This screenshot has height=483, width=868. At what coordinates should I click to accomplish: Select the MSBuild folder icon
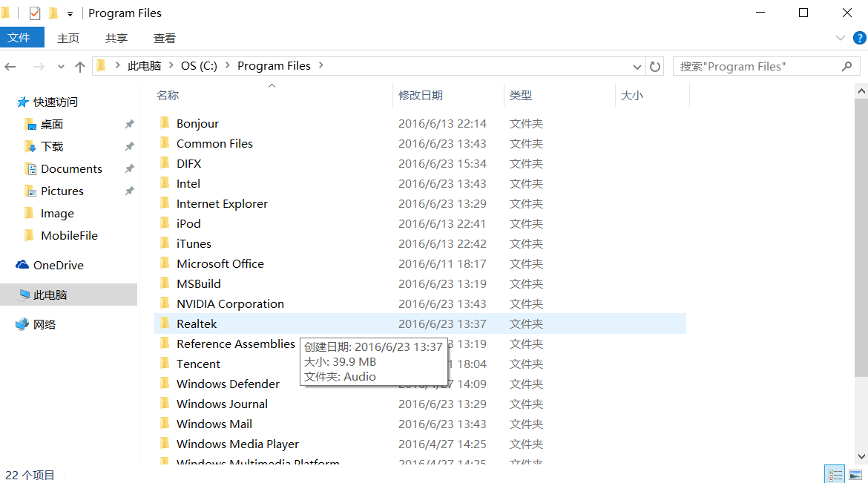coord(165,283)
